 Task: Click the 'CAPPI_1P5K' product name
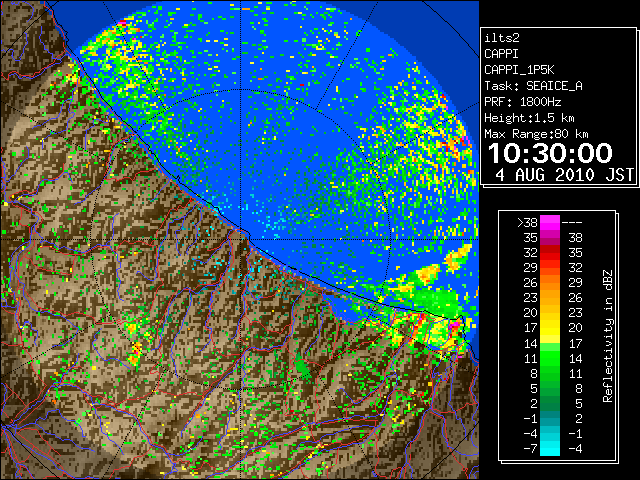(x=519, y=70)
